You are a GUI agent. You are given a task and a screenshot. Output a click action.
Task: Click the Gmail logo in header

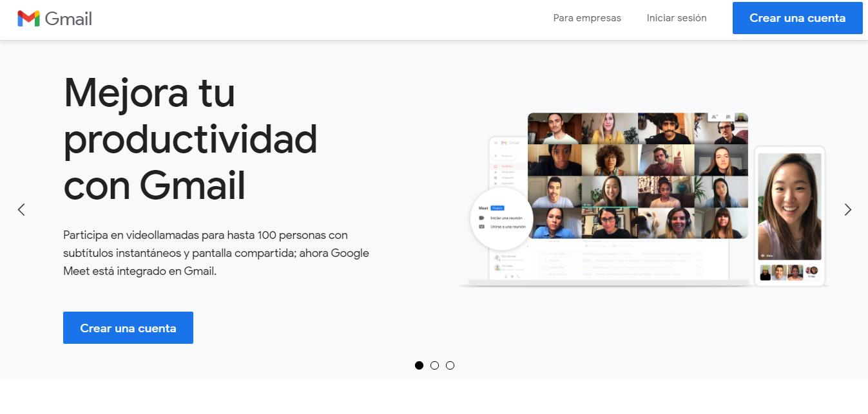[55, 19]
